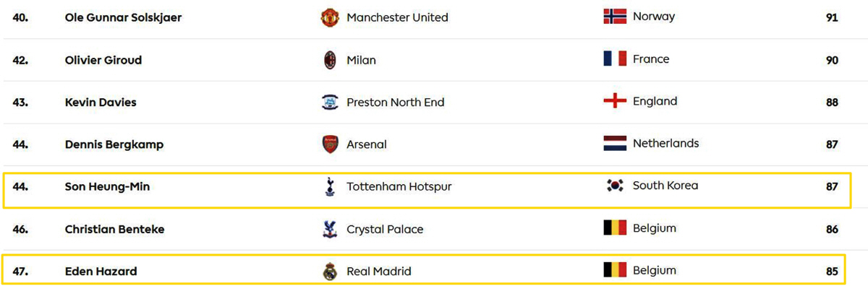
Task: Click the Tottenham Hotspur club name
Action: point(399,187)
